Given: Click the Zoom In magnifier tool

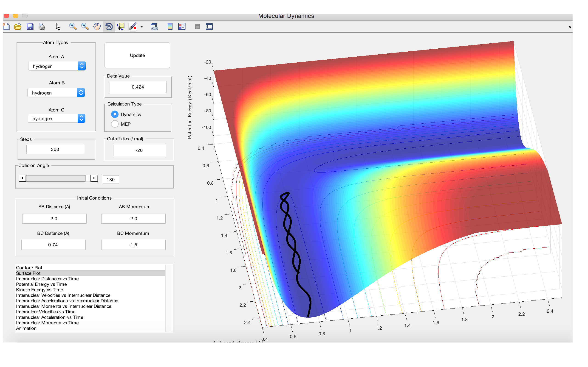Looking at the screenshot, I should (73, 27).
